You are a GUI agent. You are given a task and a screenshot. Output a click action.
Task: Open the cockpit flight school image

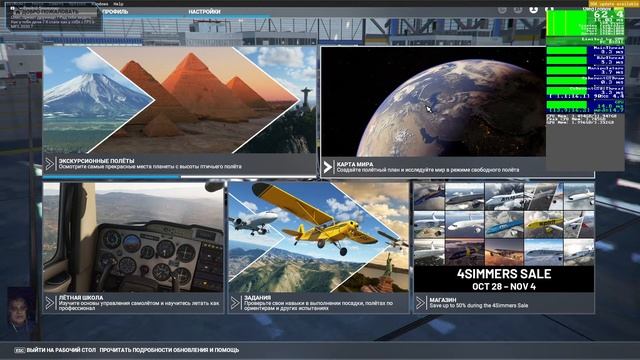point(133,237)
